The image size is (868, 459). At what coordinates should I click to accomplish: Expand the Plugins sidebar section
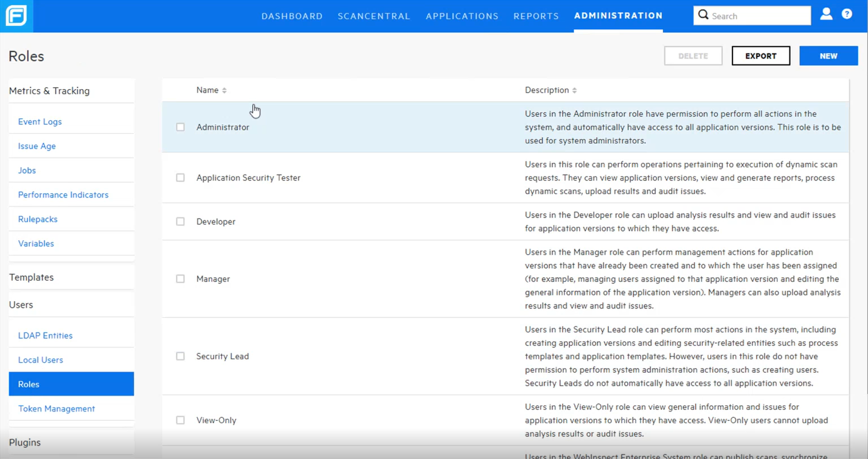[25, 443]
